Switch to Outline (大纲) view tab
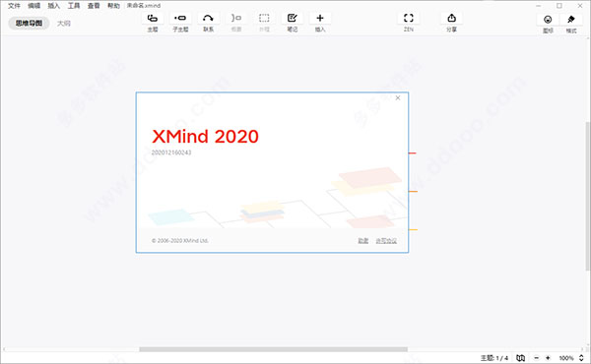The height and width of the screenshot is (364, 591). click(x=64, y=24)
